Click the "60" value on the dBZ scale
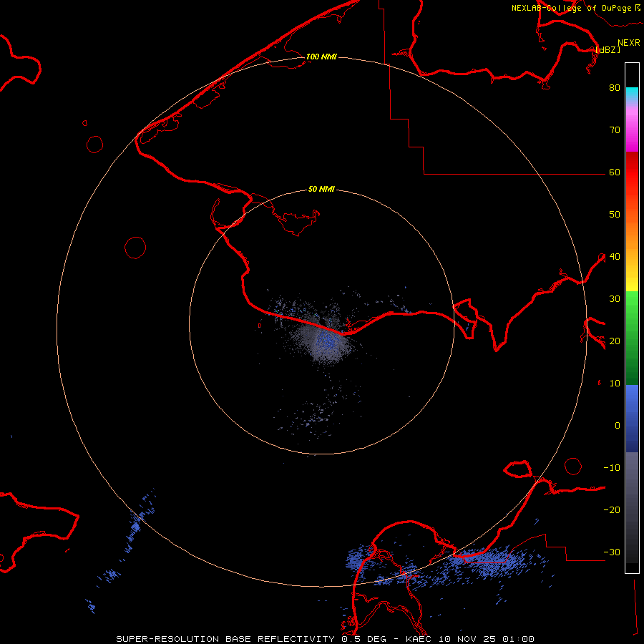This screenshot has width=644, height=644. tap(615, 172)
